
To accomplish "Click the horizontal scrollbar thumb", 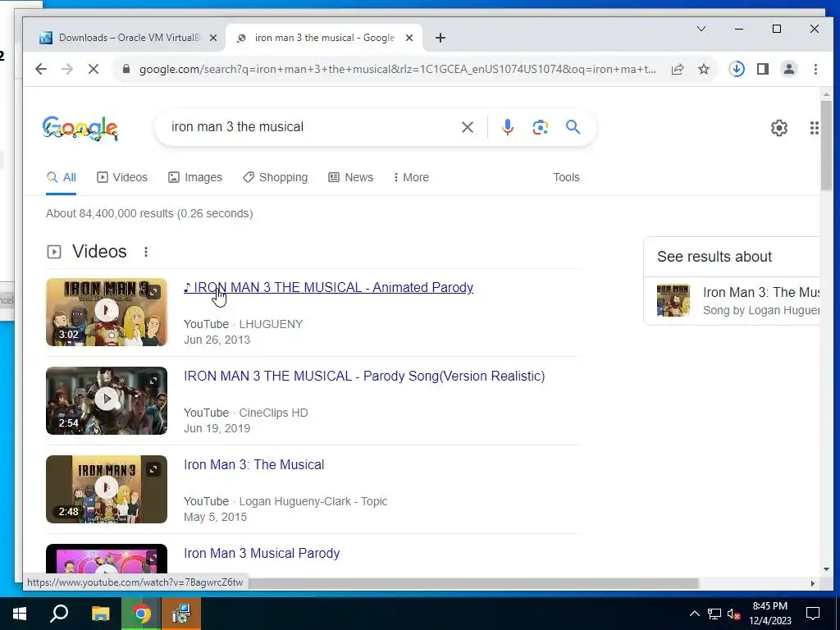I will coord(473,583).
